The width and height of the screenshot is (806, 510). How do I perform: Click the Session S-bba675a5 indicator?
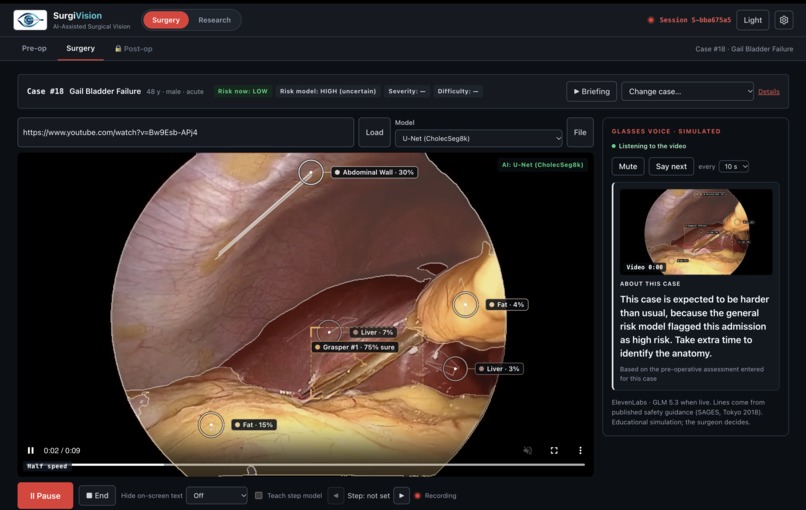(689, 20)
